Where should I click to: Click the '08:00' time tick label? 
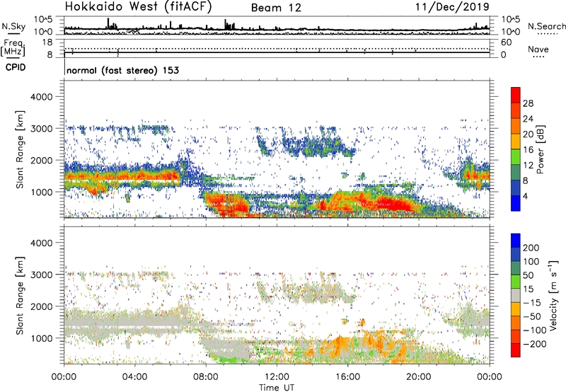point(206,377)
